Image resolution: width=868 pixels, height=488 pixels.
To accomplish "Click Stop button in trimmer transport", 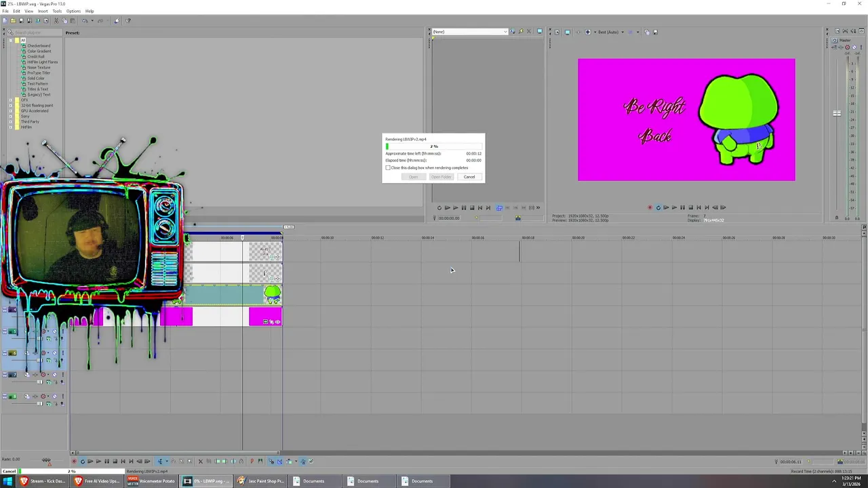I will [472, 207].
